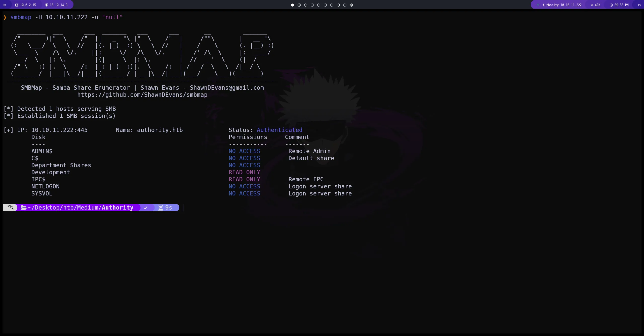This screenshot has width=644, height=336.
Task: Switch to second workspace indicator
Action: coord(299,5)
